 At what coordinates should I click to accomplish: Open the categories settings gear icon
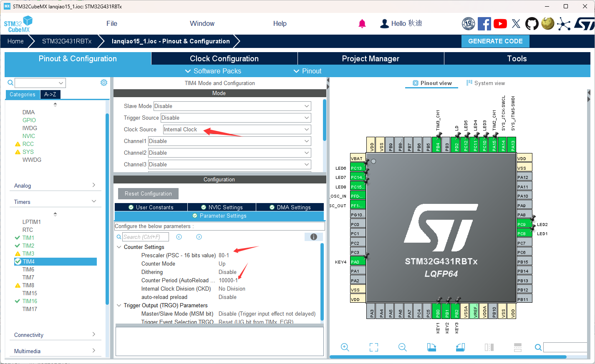point(104,83)
